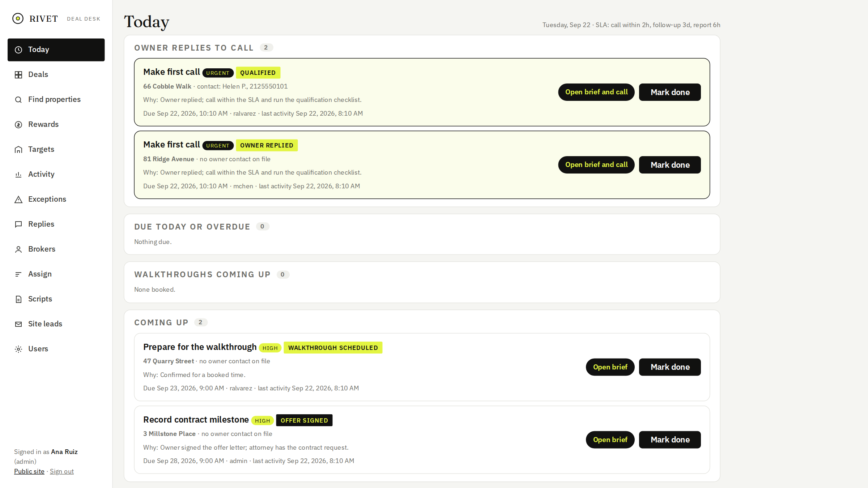Click the clock icon beside Today
868x488 pixels.
point(18,50)
